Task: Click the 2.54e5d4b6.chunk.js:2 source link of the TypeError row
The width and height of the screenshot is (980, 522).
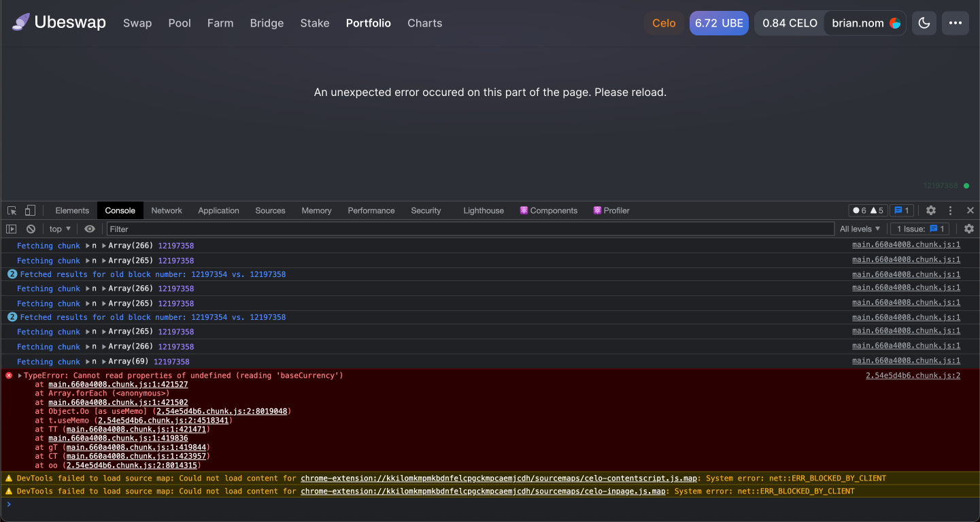Action: pos(913,375)
